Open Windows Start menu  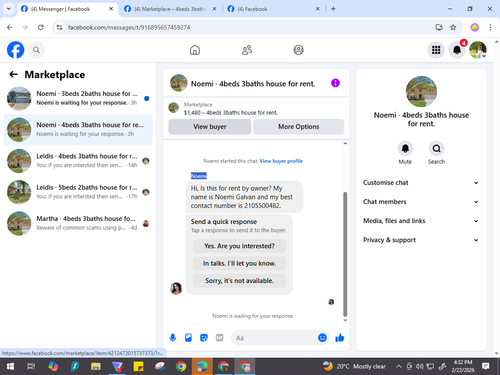10,367
